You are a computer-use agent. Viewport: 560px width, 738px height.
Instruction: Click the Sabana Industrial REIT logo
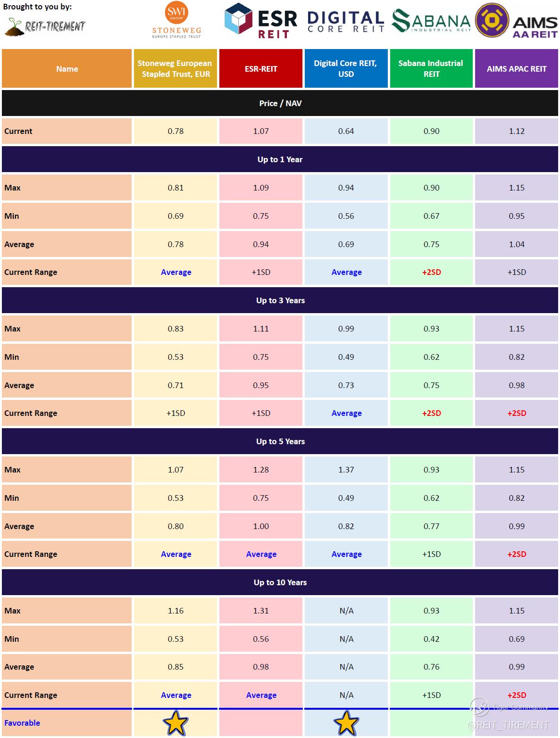(431, 21)
